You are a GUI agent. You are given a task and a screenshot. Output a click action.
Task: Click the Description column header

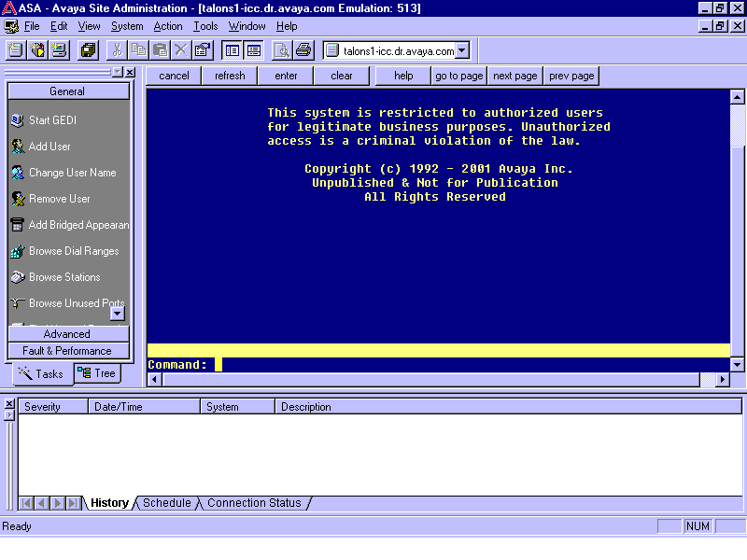click(x=508, y=407)
